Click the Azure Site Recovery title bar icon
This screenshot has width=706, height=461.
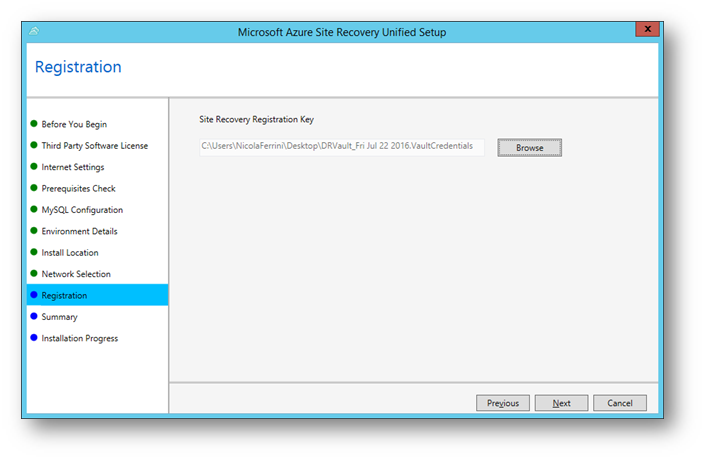click(35, 32)
